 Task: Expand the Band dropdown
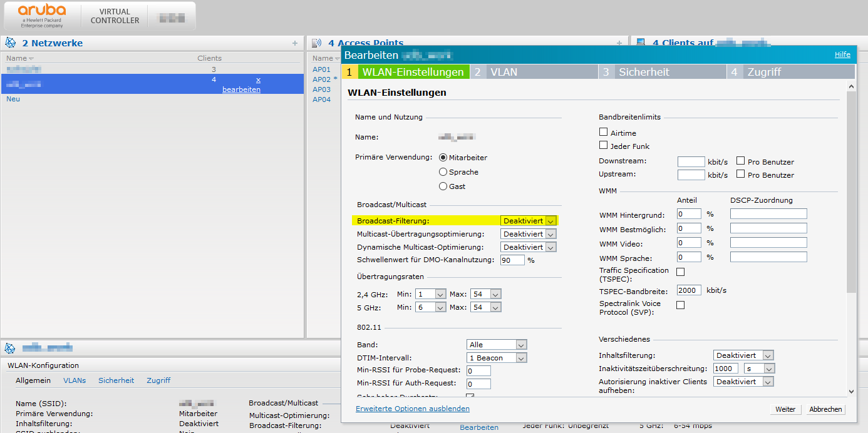click(497, 345)
